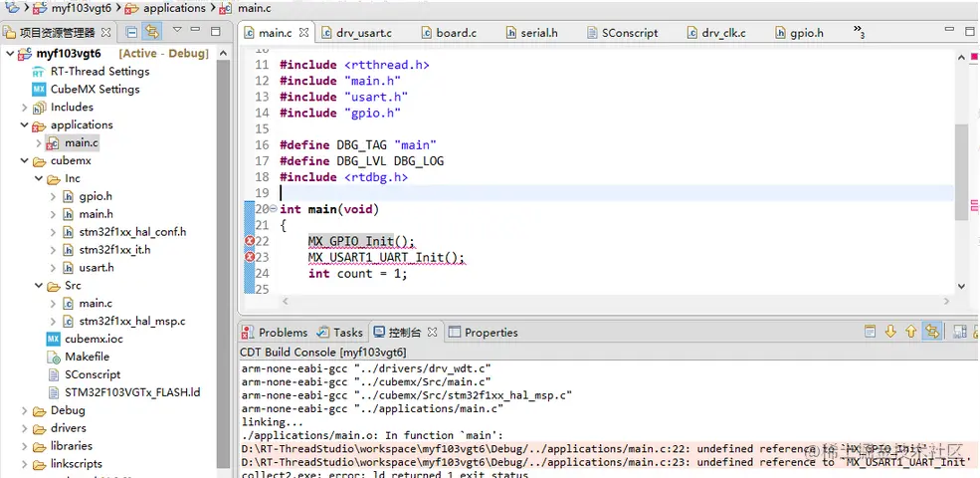Viewport: 980px width, 478px height.
Task: Select the Makefile entry
Action: [x=87, y=358]
